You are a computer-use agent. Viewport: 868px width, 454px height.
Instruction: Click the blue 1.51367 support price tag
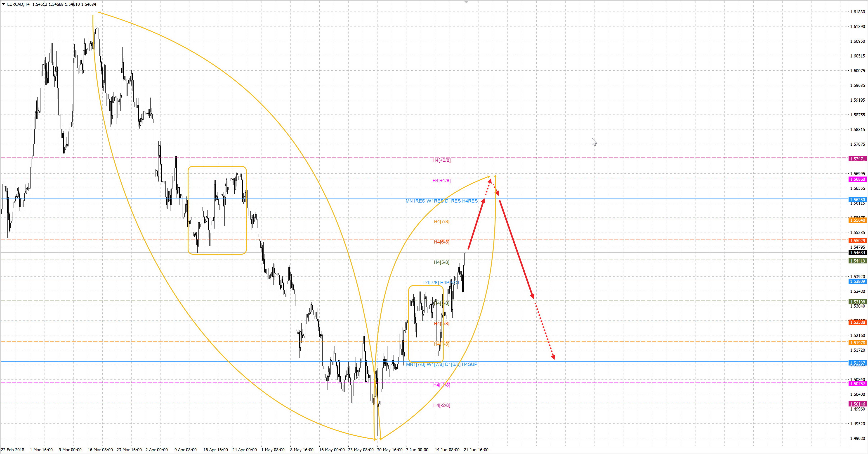(857, 363)
